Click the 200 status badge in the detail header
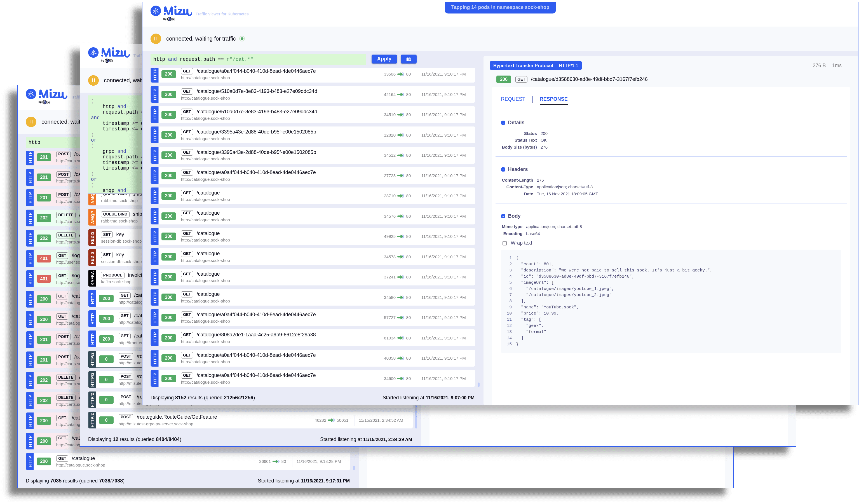Viewport: 859px width, 504px height. point(503,79)
